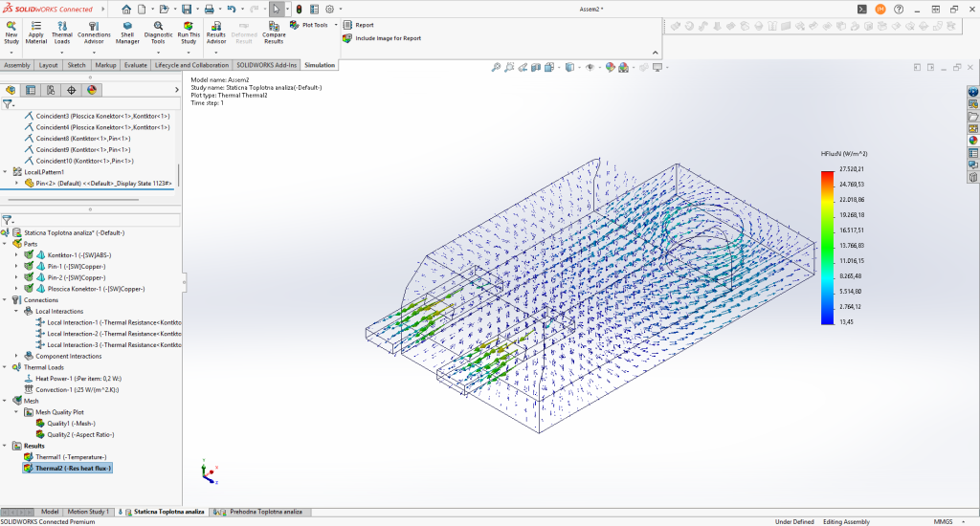Viewport: 980px width, 526px height.
Task: Select Thermal1 (-Temperature-) result
Action: [65, 457]
